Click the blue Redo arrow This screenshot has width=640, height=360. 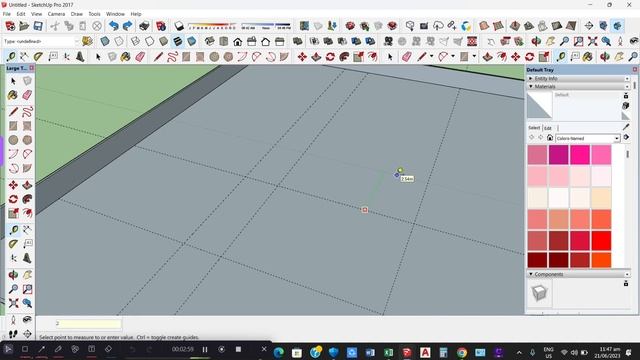127,26
